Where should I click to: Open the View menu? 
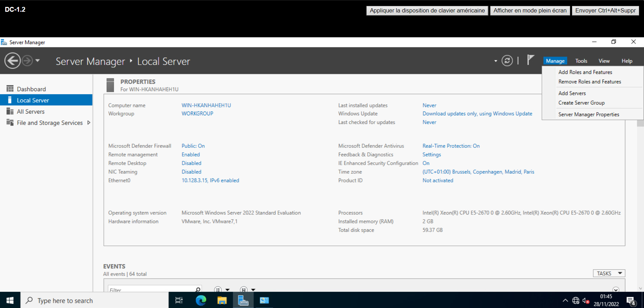[x=604, y=61]
